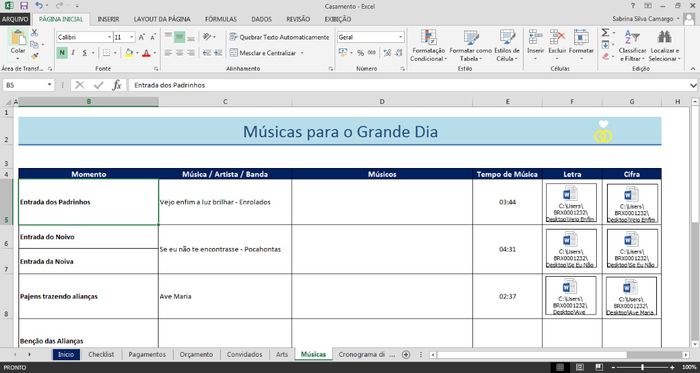Select cell 'Vejo enfim a luz brilhar - Enrolados'

click(x=225, y=202)
